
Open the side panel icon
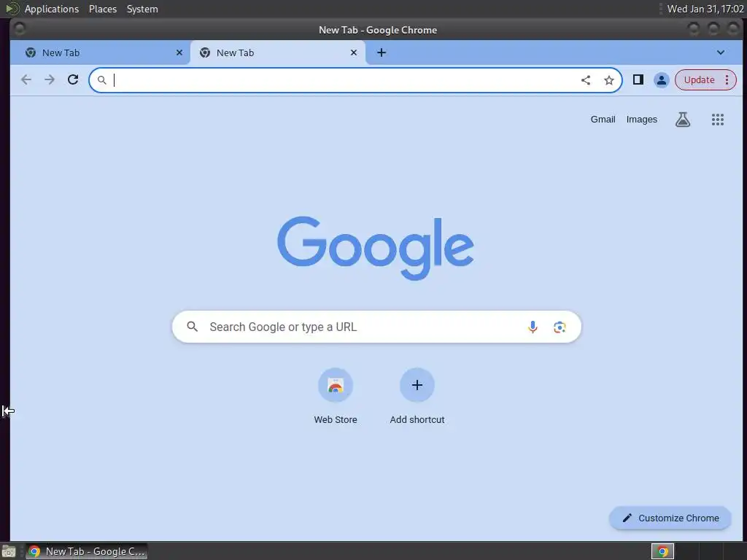click(x=638, y=79)
